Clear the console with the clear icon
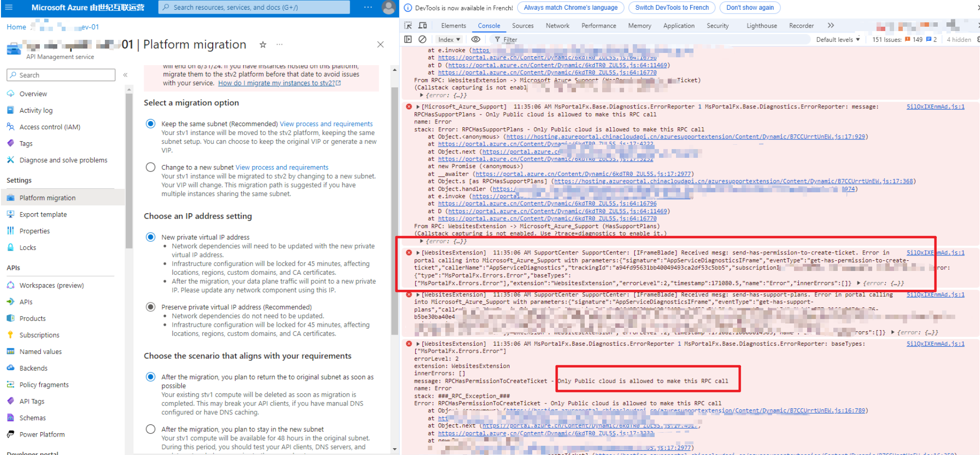 click(422, 39)
